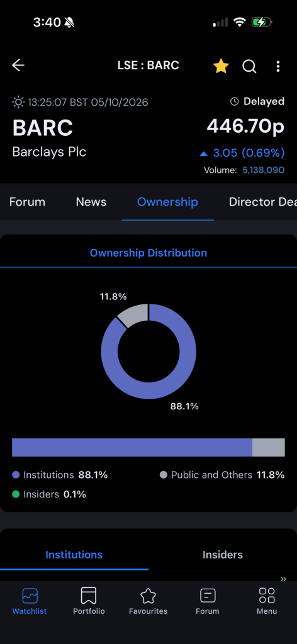Tap the double-chevron expand arrow
Viewport: 297px width, 644px height.
(x=283, y=579)
